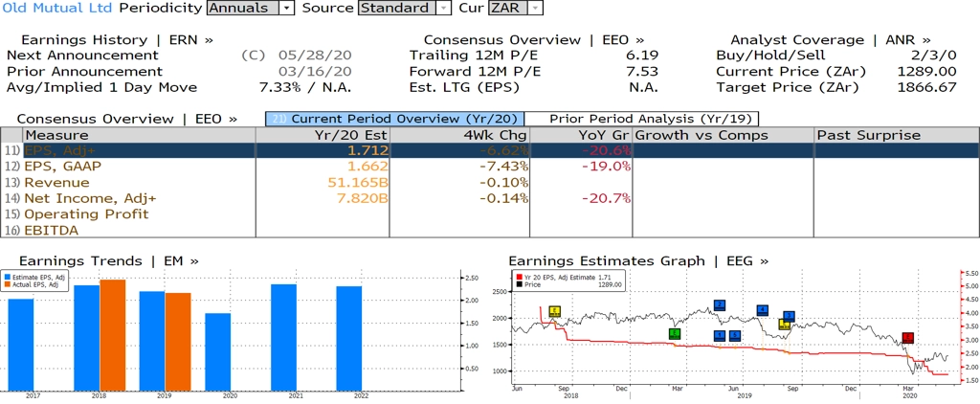
Task: Click the orange Actual EPS legend swatch
Action: point(7,284)
